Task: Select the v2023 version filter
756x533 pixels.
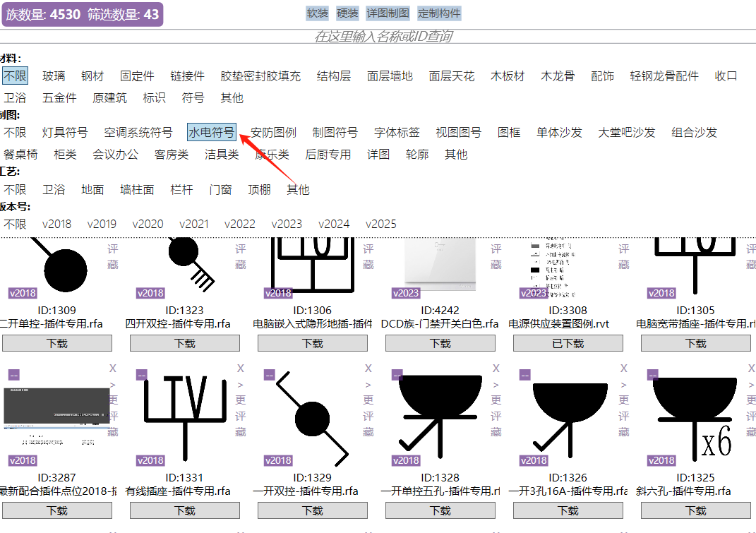Action: pyautogui.click(x=287, y=224)
